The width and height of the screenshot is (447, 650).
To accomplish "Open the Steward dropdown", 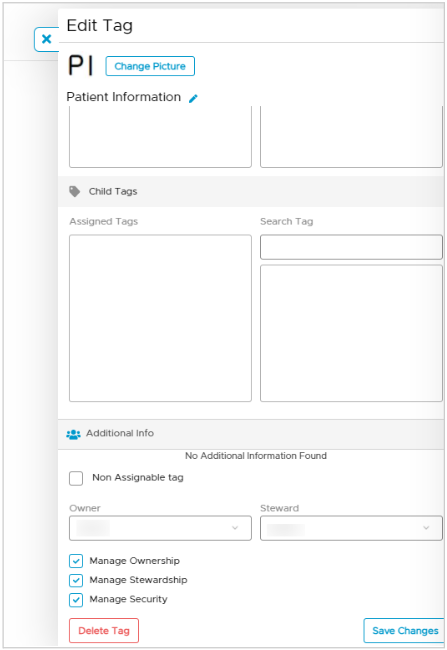I will click(x=351, y=528).
